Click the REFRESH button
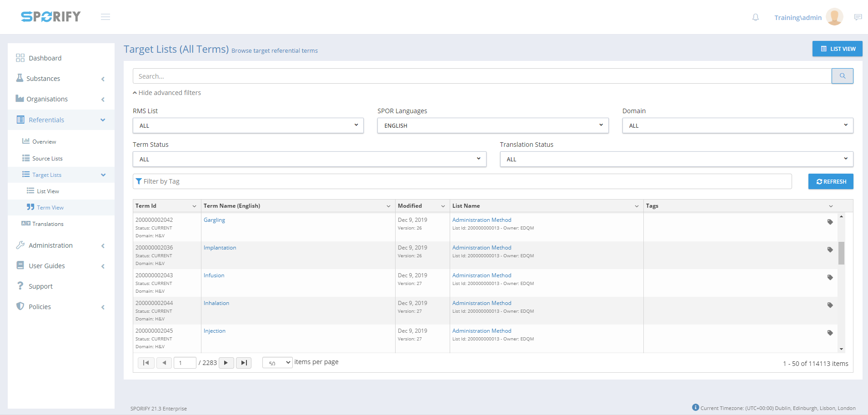Viewport: 868px width, 415px height. [830, 181]
